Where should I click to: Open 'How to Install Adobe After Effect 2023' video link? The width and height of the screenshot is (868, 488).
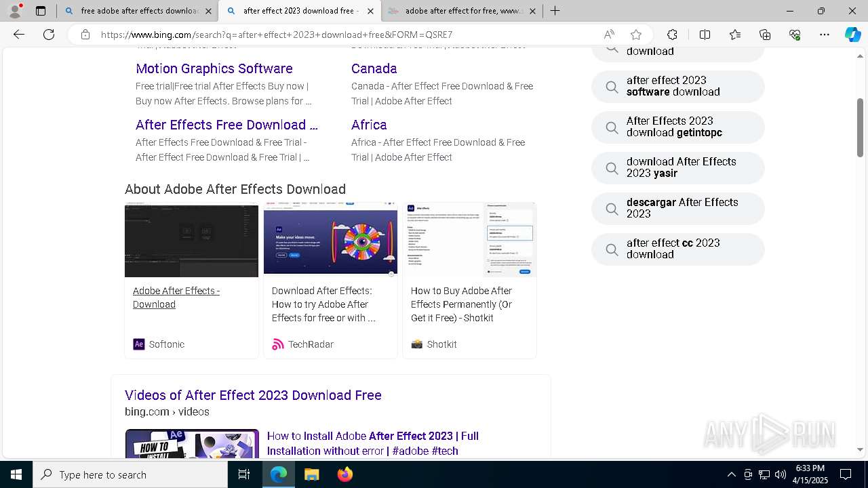point(373,443)
